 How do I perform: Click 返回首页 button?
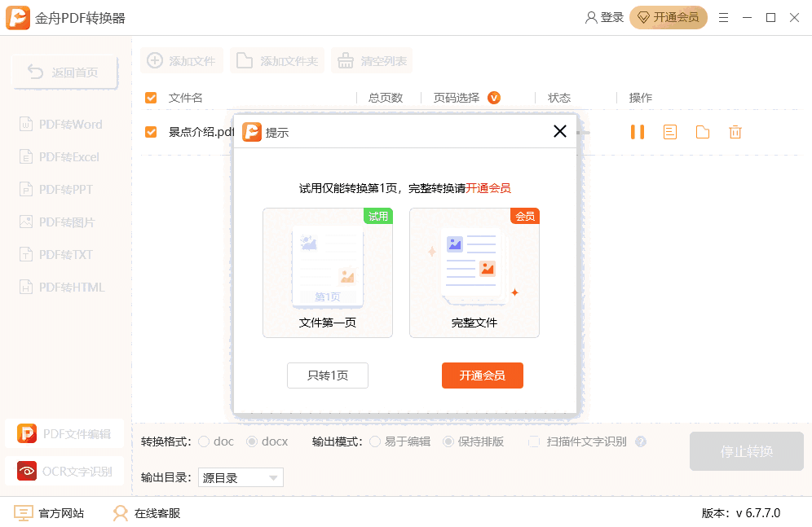(x=64, y=72)
